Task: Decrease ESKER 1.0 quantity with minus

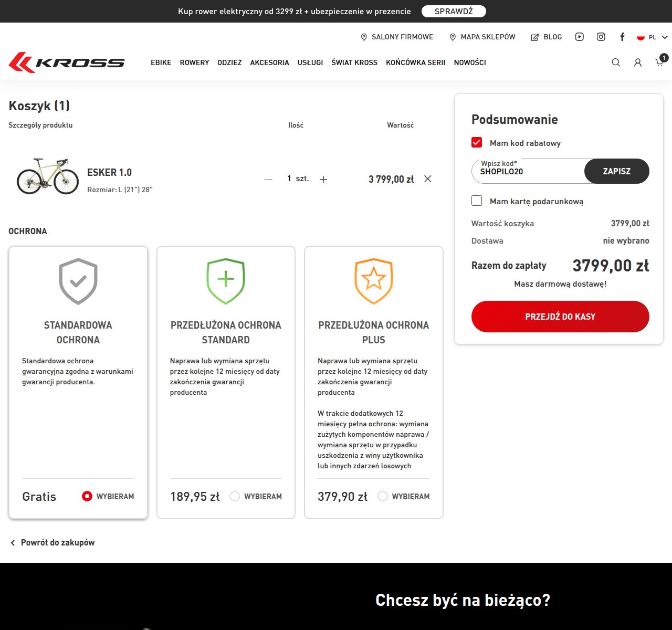Action: pos(269,180)
